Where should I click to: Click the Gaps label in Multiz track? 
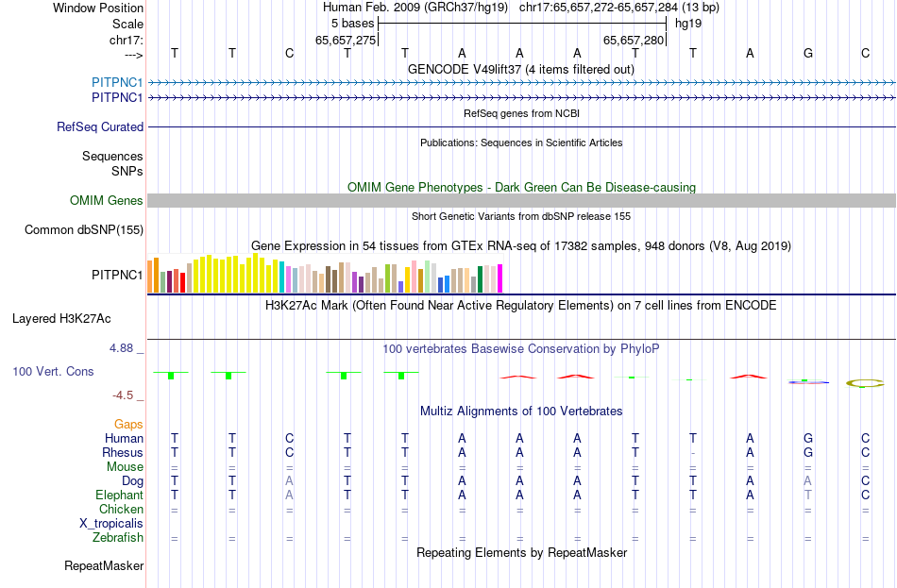click(x=128, y=425)
